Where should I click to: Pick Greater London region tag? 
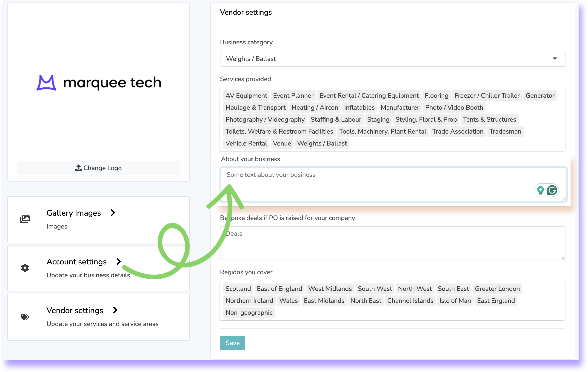click(x=497, y=289)
